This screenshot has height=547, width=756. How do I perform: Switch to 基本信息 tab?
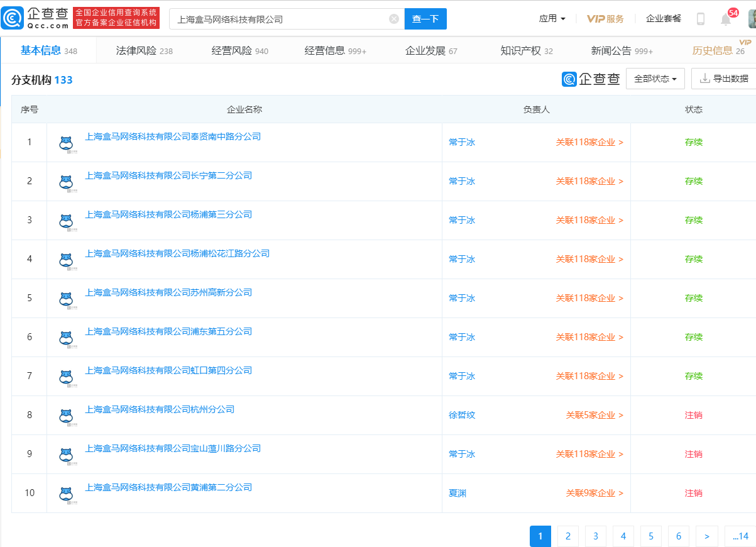coord(48,50)
